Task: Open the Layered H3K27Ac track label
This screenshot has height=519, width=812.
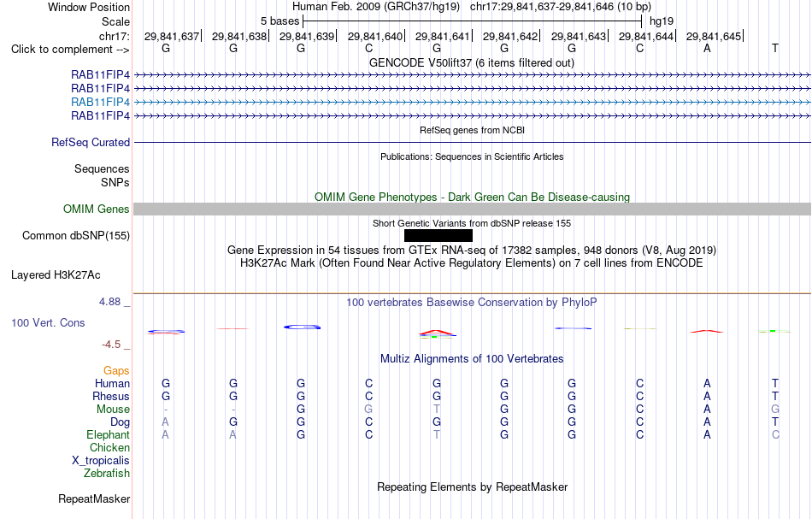Action: click(x=56, y=275)
